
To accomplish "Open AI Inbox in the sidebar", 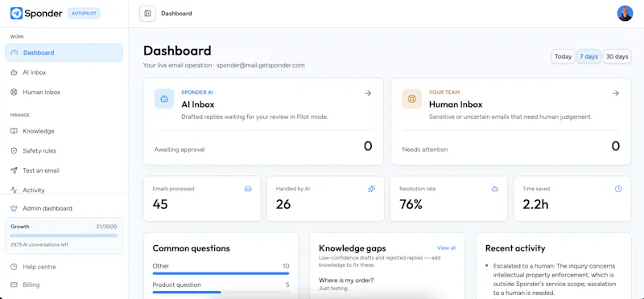I will pyautogui.click(x=64, y=72).
